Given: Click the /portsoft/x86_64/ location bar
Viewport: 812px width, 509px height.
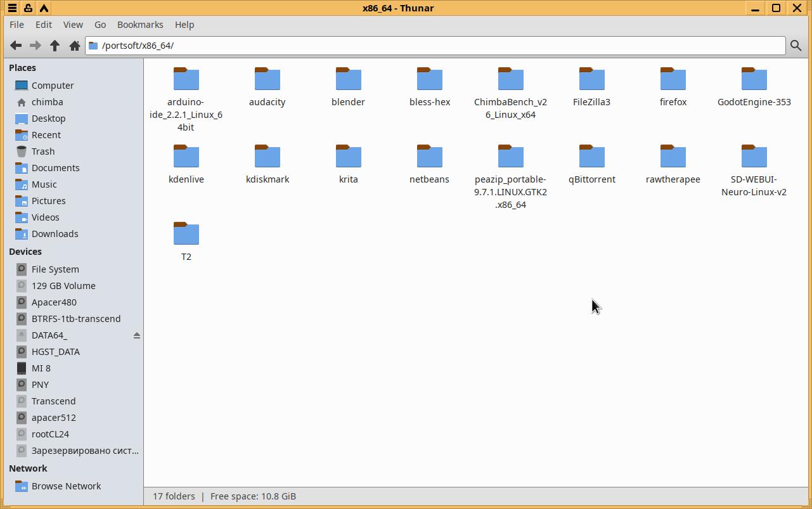Looking at the screenshot, I should (x=435, y=46).
